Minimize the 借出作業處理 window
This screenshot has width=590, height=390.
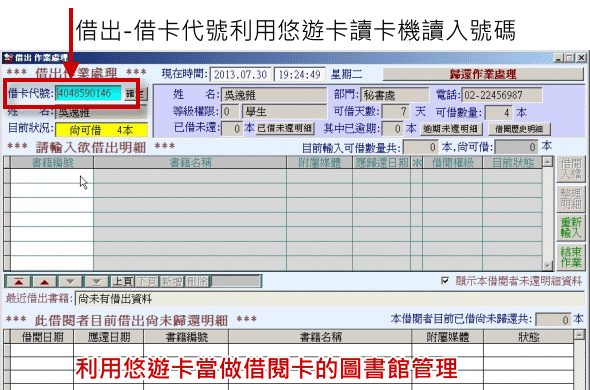coord(558,58)
